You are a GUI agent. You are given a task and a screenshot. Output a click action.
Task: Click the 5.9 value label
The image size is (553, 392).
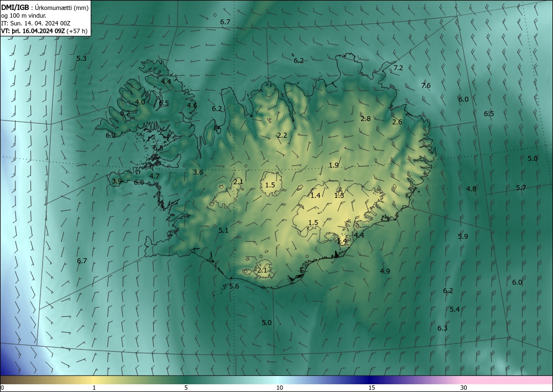coord(463,237)
